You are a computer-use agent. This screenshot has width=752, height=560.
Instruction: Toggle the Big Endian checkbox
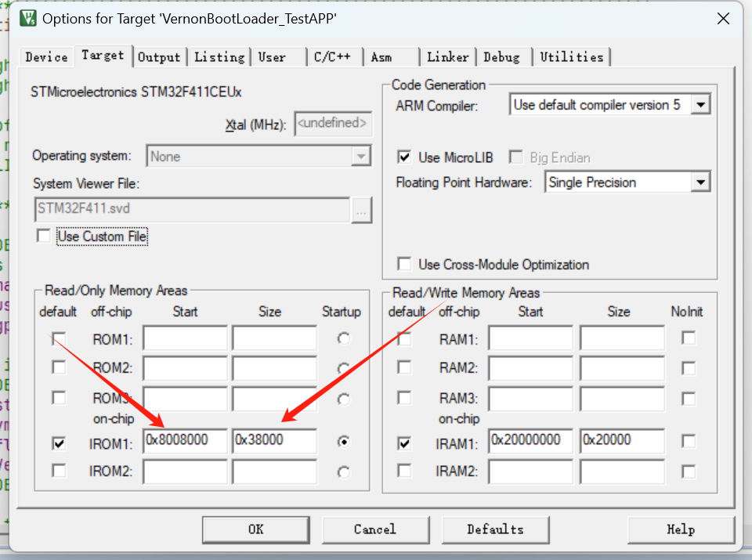[516, 157]
